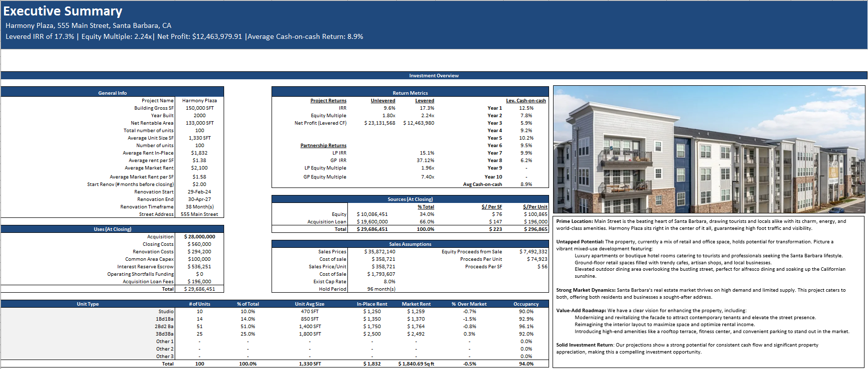Select the Renovation Start date 29-Feb-24
The image size is (868, 369).
[x=199, y=192]
